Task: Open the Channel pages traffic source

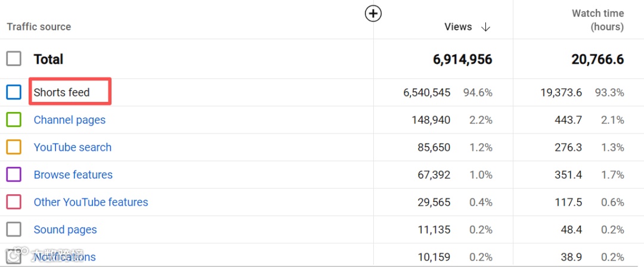Action: [x=69, y=120]
